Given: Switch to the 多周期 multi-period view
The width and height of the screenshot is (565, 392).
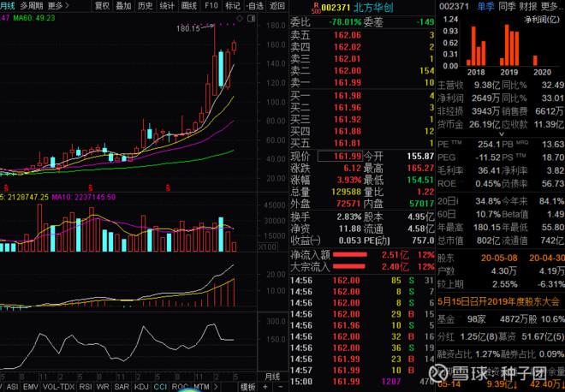Looking at the screenshot, I should (x=32, y=6).
